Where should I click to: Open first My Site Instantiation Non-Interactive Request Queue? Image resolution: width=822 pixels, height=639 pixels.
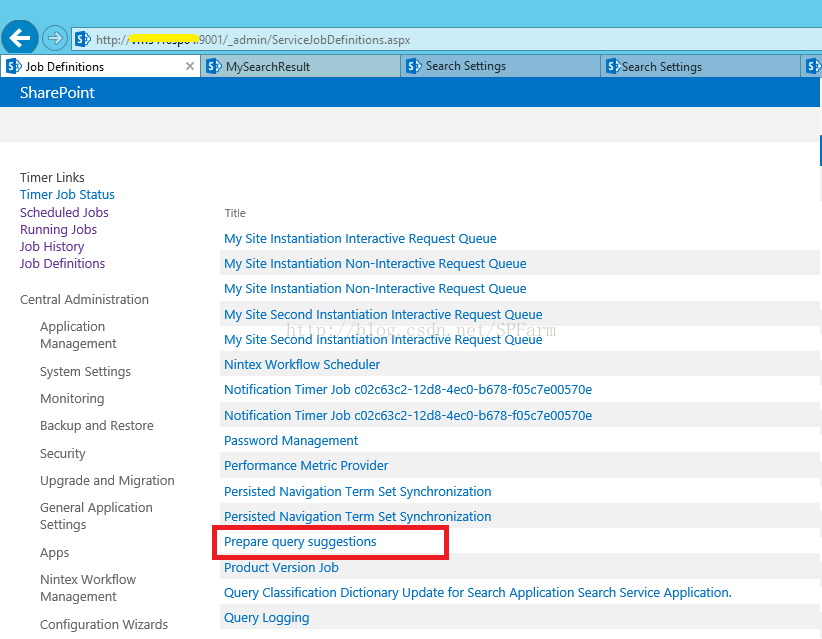[x=375, y=264]
